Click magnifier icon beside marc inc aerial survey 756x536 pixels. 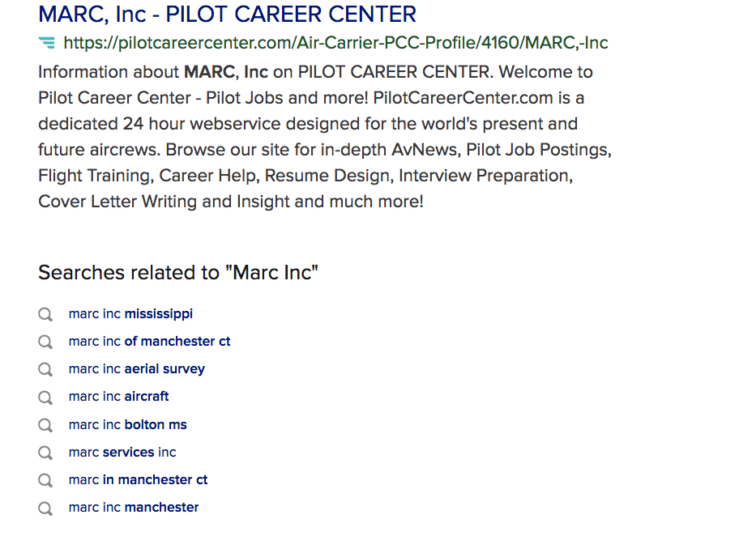point(45,369)
